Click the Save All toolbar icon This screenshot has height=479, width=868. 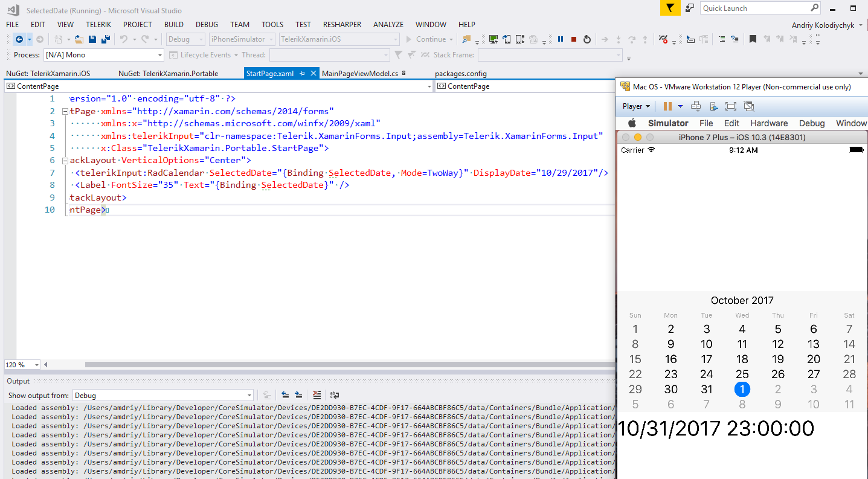(106, 39)
